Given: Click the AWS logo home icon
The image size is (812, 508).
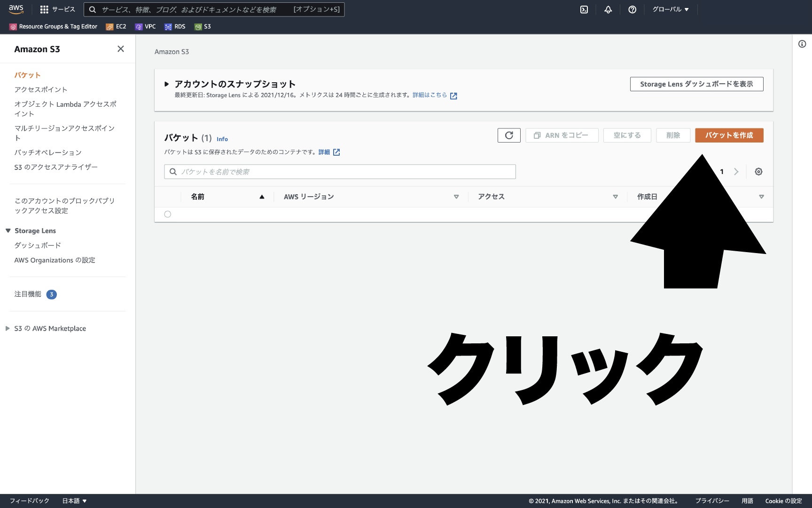Looking at the screenshot, I should click(x=16, y=9).
